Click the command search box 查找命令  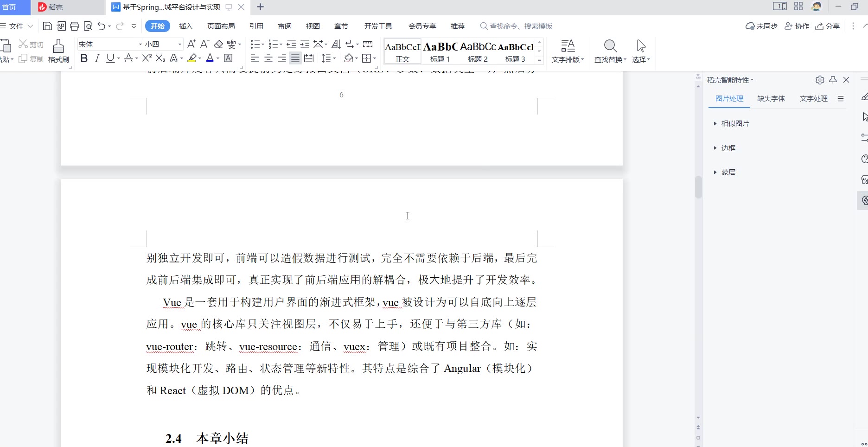click(x=516, y=26)
